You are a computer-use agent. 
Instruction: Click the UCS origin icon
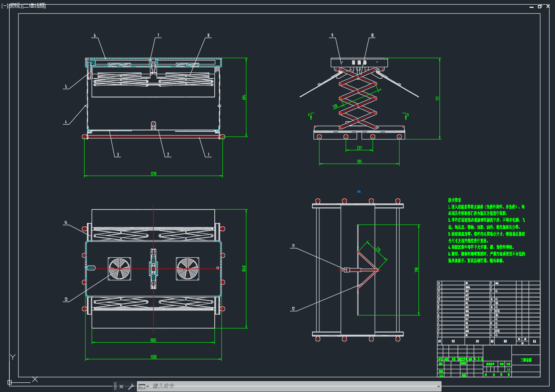click(10, 382)
